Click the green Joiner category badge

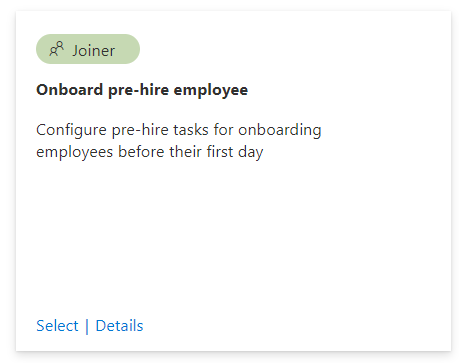(x=88, y=49)
